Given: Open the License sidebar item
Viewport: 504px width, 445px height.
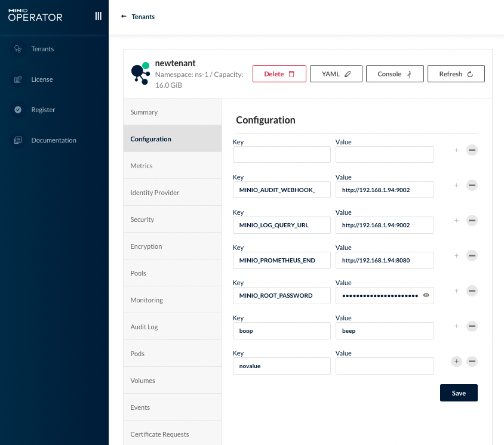Looking at the screenshot, I should click(x=42, y=79).
